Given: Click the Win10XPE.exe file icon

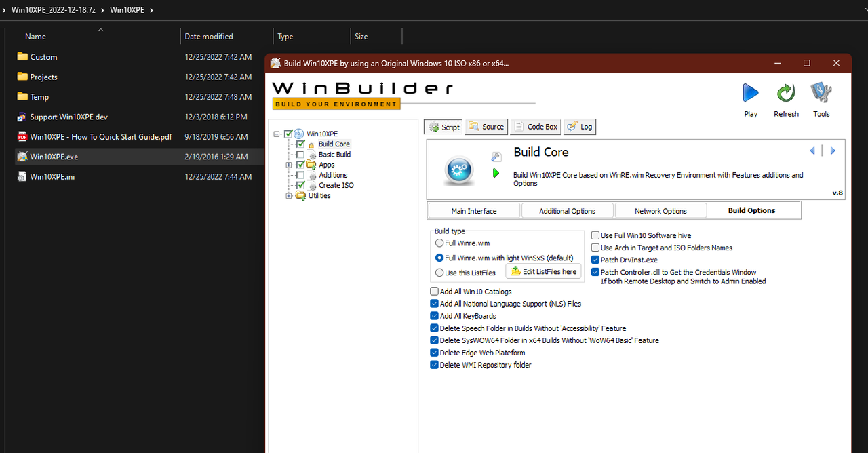Looking at the screenshot, I should [x=22, y=157].
